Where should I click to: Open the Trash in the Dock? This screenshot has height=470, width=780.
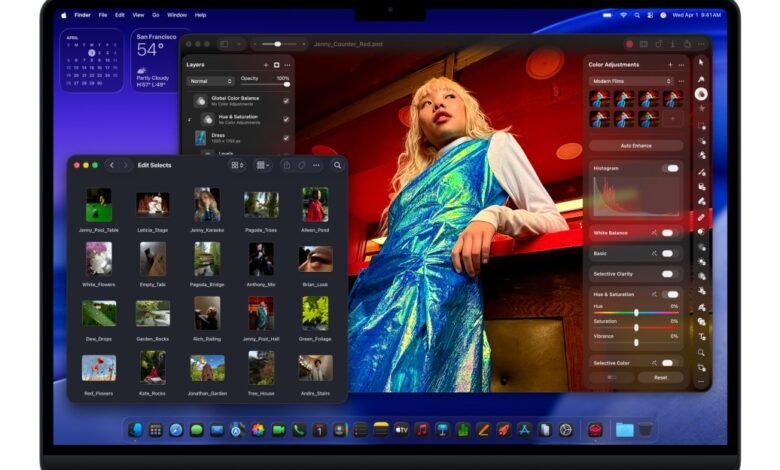[x=645, y=430]
